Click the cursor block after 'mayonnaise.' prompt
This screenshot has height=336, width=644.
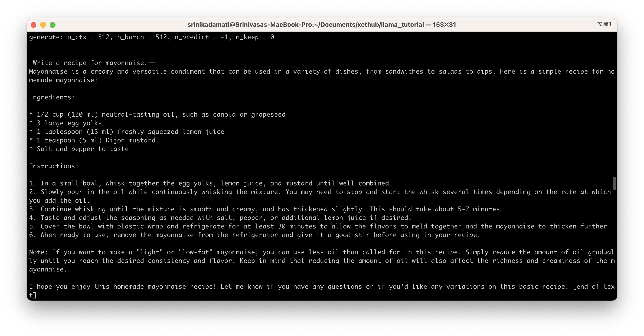tap(152, 63)
